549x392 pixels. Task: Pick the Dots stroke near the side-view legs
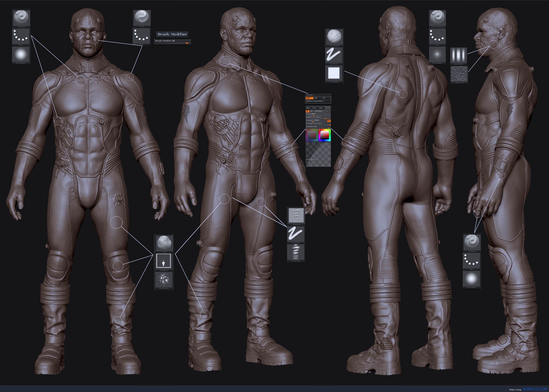[472, 261]
